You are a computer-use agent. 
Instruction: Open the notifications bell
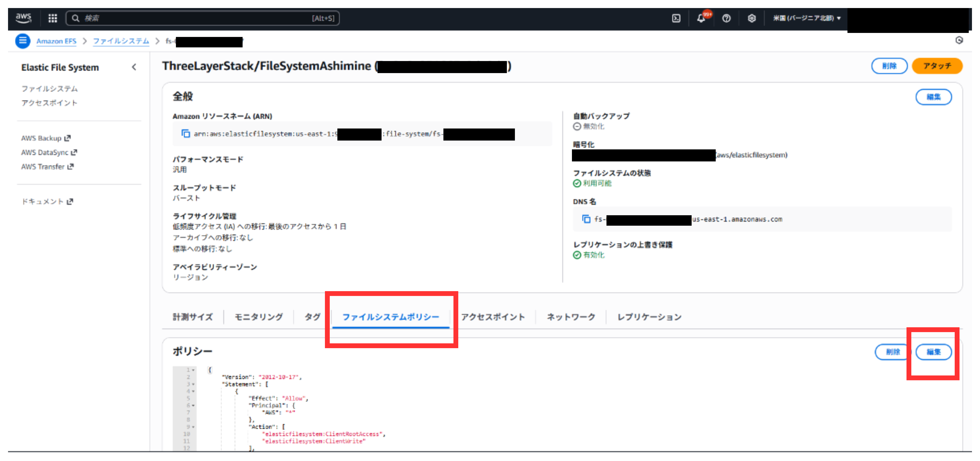[x=701, y=18]
